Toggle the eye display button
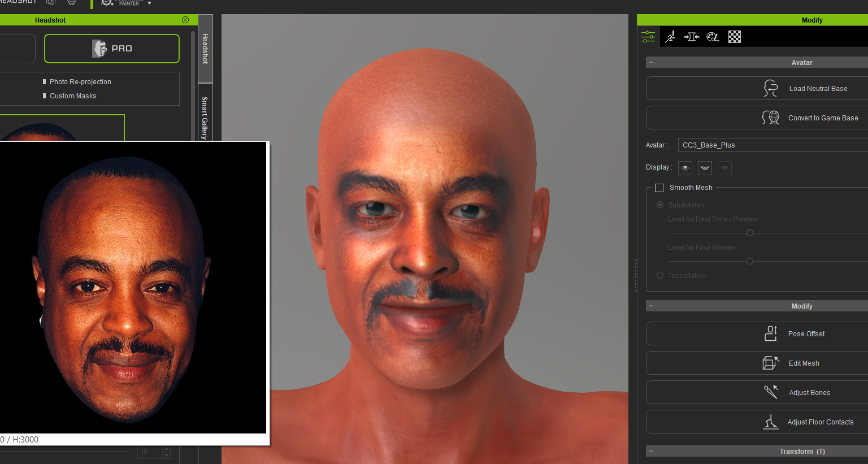Viewport: 868px width, 464px height. coord(685,168)
